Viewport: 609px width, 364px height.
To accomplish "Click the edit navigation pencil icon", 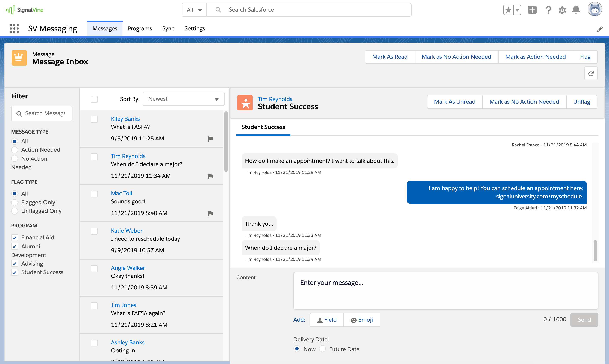I will [600, 29].
